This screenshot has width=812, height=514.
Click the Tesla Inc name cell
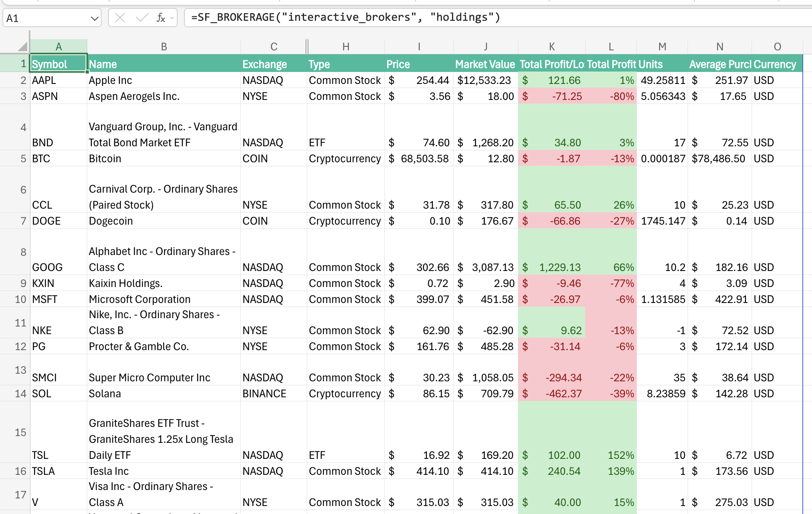164,471
